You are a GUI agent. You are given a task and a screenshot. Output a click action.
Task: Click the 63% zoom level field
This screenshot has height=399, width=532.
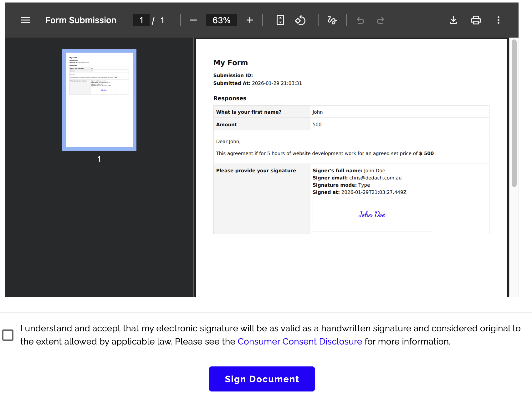pyautogui.click(x=221, y=20)
